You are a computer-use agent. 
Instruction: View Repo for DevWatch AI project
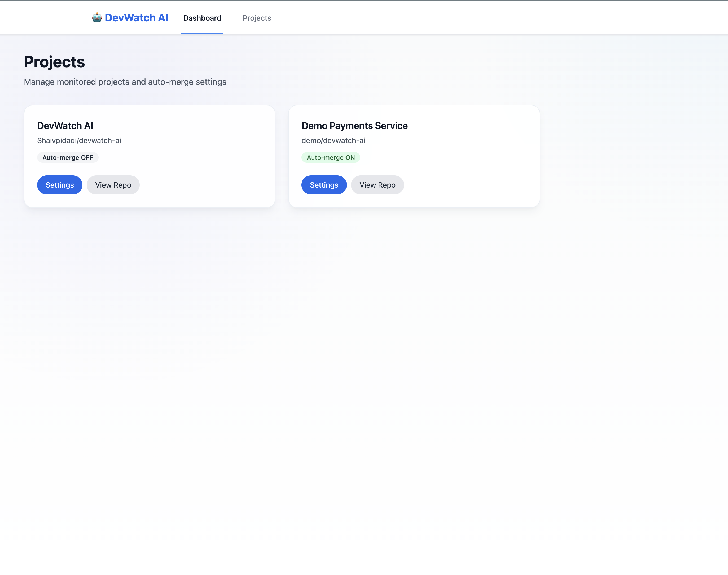pyautogui.click(x=113, y=185)
